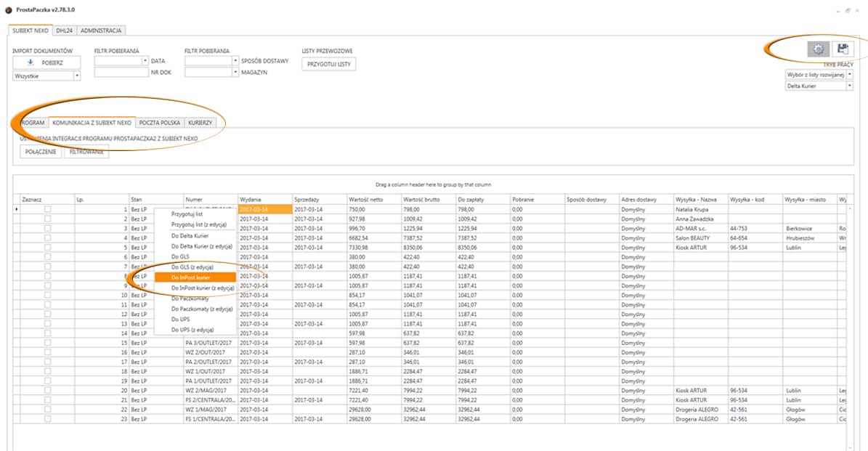Click the PRZYGOTUJ LISTY button
This screenshot has width=868, height=451.
329,64
